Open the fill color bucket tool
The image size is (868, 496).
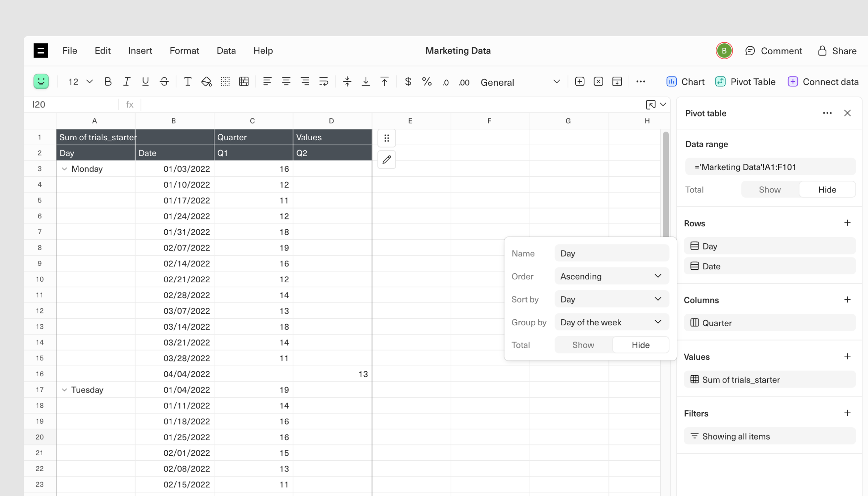[206, 82]
